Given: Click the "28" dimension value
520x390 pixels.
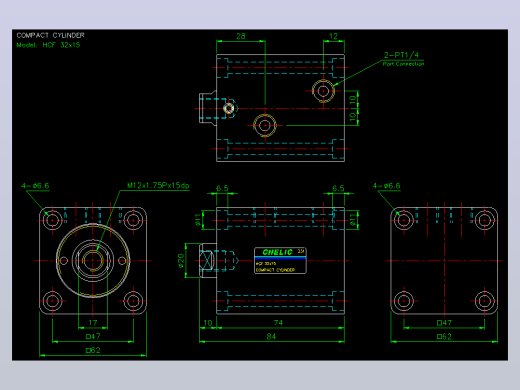Looking at the screenshot, I should [241, 36].
